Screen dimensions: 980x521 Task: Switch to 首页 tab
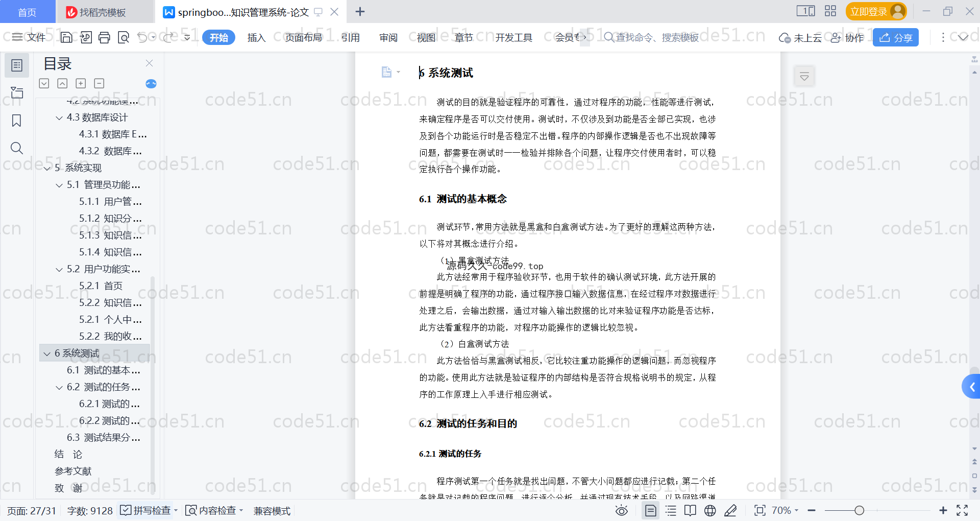click(28, 12)
